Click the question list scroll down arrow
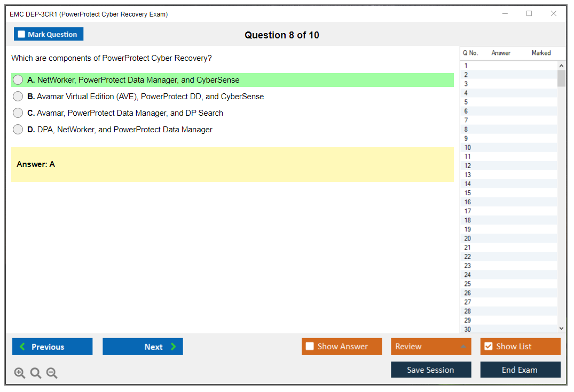Screen dimensions: 574x392 [561, 329]
